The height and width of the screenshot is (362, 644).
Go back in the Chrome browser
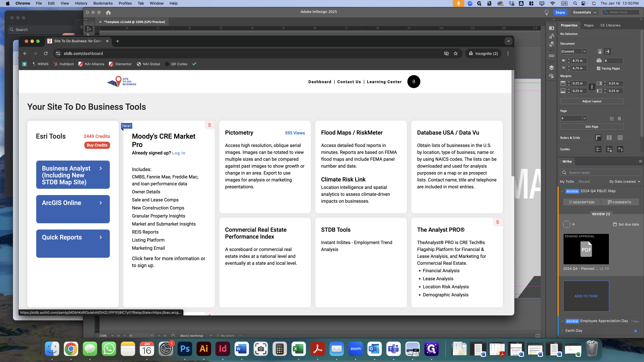(x=25, y=53)
